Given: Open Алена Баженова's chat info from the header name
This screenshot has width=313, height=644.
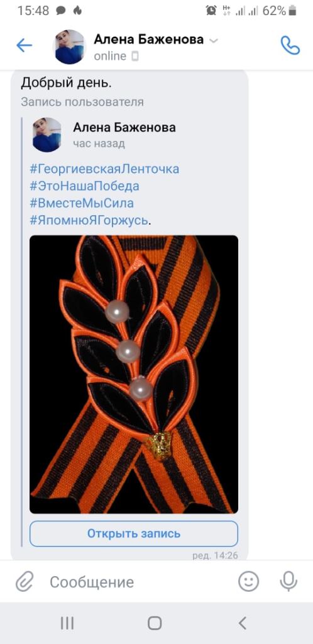Looking at the screenshot, I should click(x=148, y=40).
